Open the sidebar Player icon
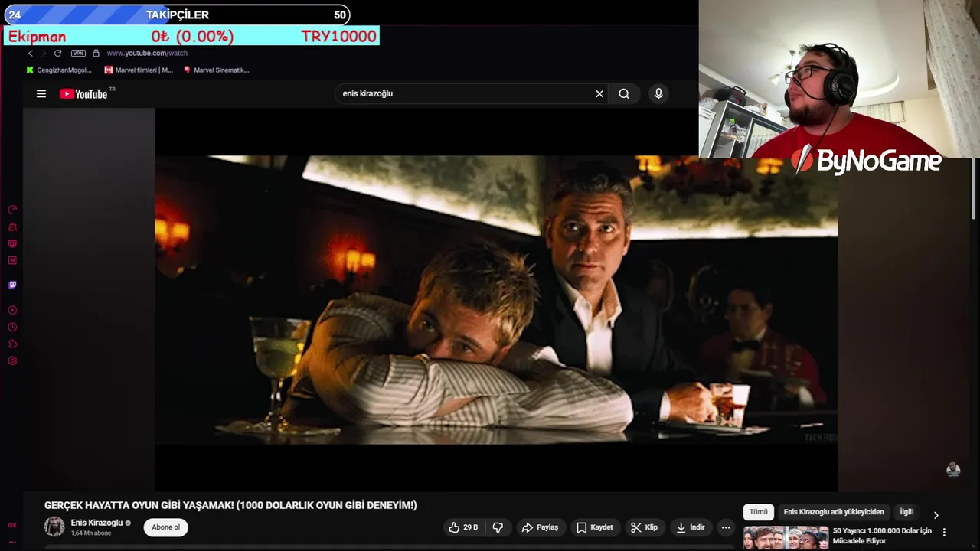This screenshot has width=980, height=551. click(x=12, y=311)
